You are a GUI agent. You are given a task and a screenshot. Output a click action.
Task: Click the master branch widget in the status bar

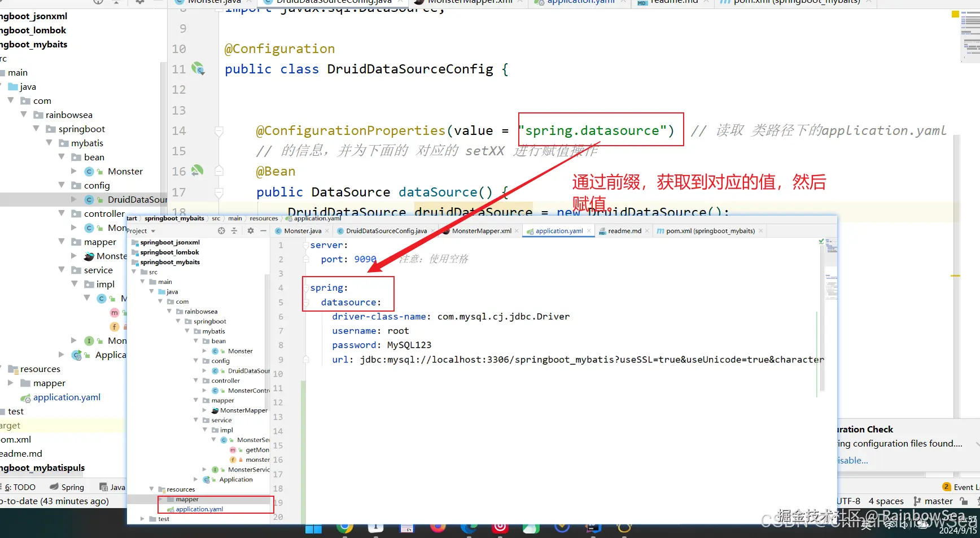point(933,501)
